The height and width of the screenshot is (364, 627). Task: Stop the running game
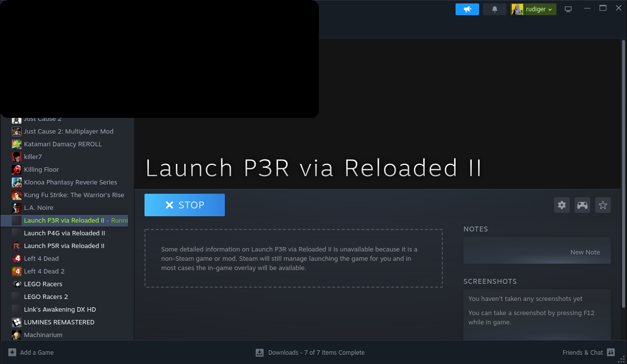pyautogui.click(x=185, y=205)
